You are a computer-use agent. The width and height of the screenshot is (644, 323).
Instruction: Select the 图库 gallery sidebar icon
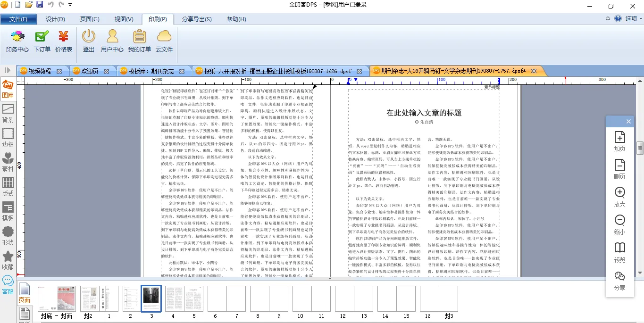8,89
